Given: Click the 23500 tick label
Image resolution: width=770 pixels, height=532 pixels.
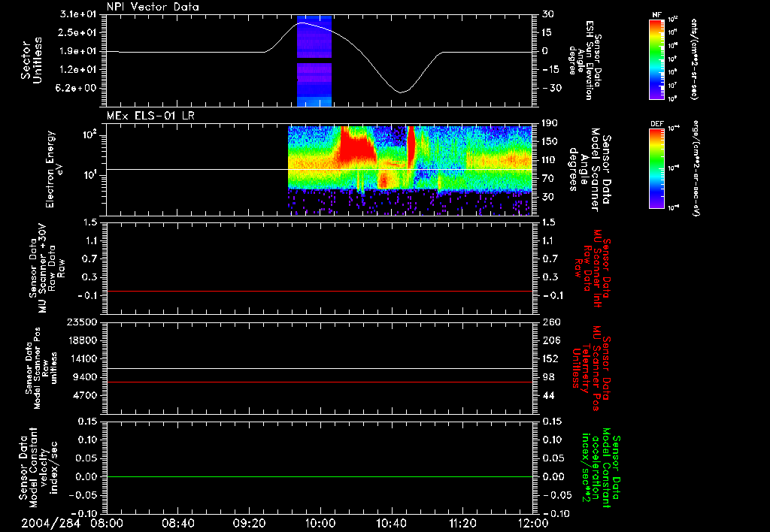Looking at the screenshot, I should 82,322.
